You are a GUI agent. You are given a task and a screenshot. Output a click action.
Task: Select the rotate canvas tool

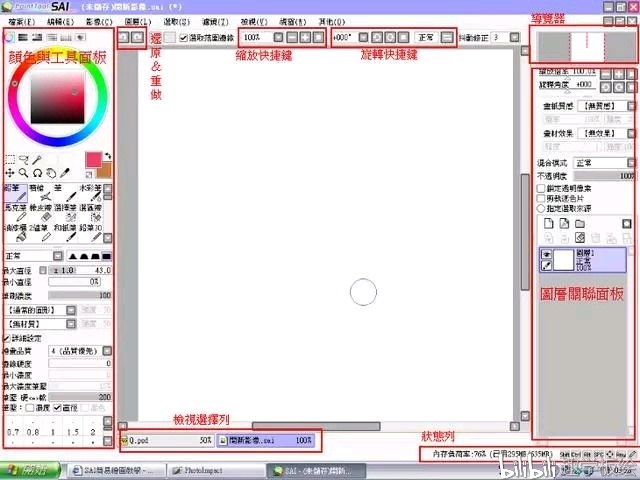click(x=37, y=173)
